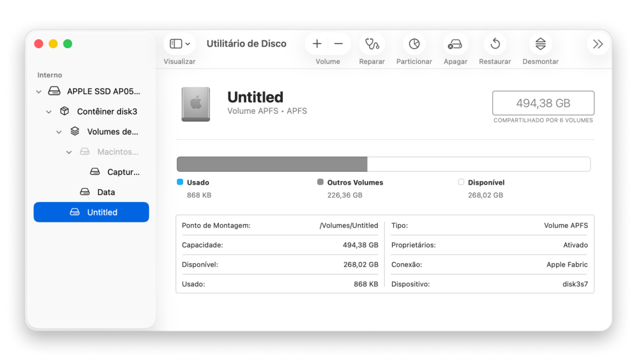Click the /Volumes/Untitled mount point value

pyautogui.click(x=349, y=226)
